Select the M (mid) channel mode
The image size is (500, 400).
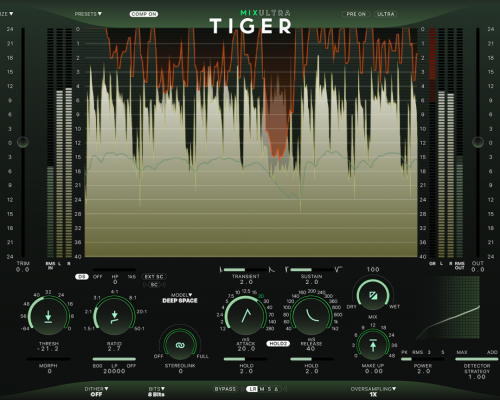click(x=262, y=389)
